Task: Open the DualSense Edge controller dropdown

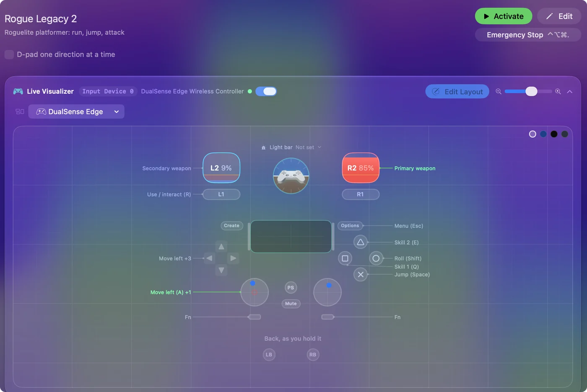Action: pos(76,111)
